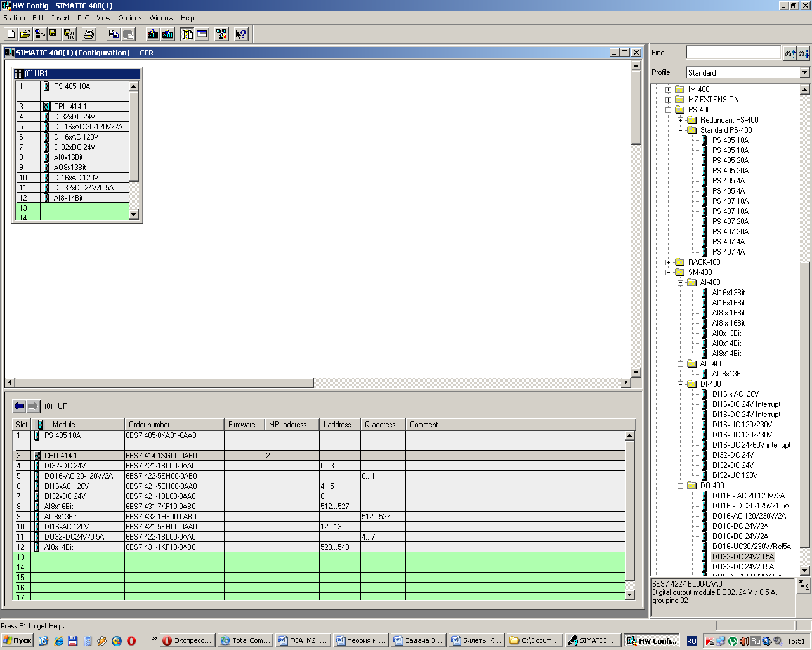Toggle the hardware Catalog view icon

[x=187, y=34]
